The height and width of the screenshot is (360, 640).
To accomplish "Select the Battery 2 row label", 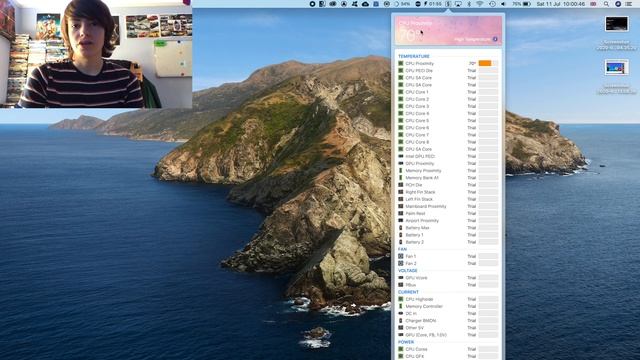I will 414,242.
